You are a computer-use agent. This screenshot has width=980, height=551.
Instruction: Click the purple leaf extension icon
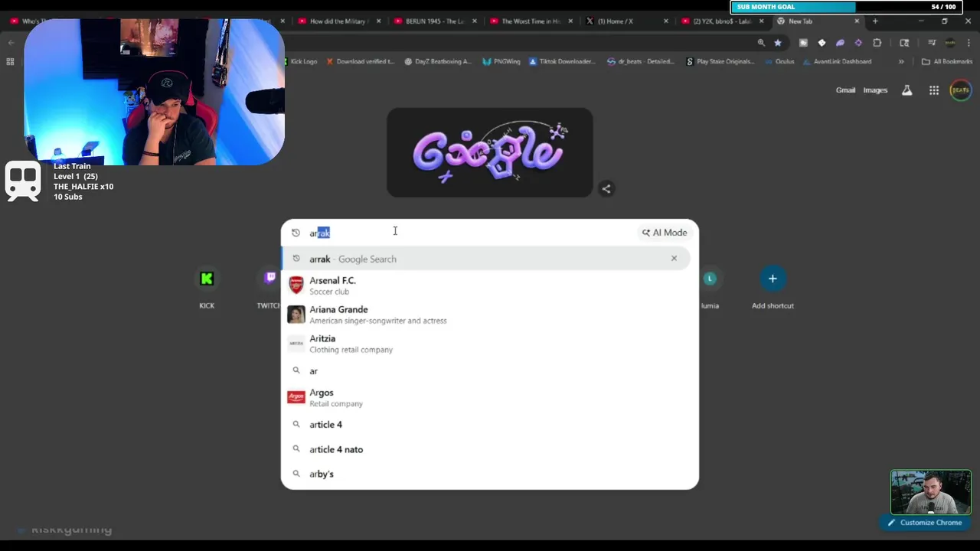(840, 43)
